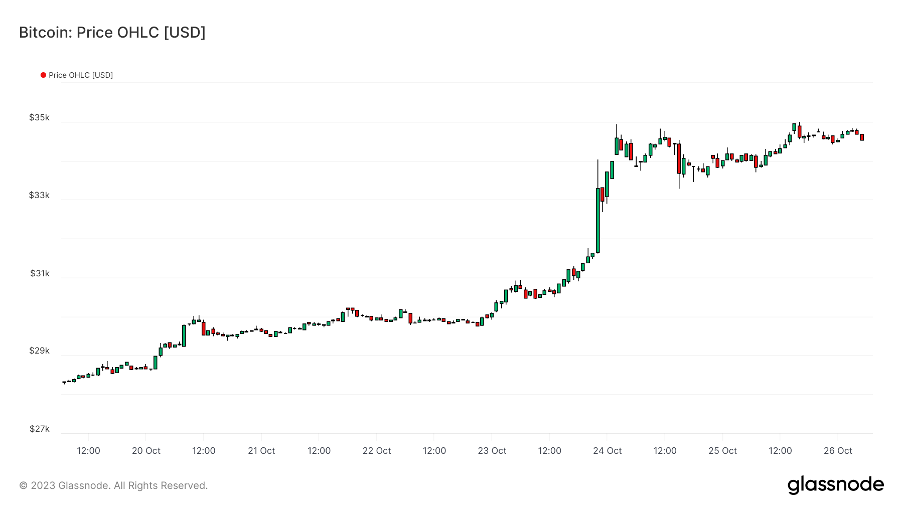The width and height of the screenshot is (904, 508).
Task: Click the $31k y-axis label
Action: coord(39,274)
